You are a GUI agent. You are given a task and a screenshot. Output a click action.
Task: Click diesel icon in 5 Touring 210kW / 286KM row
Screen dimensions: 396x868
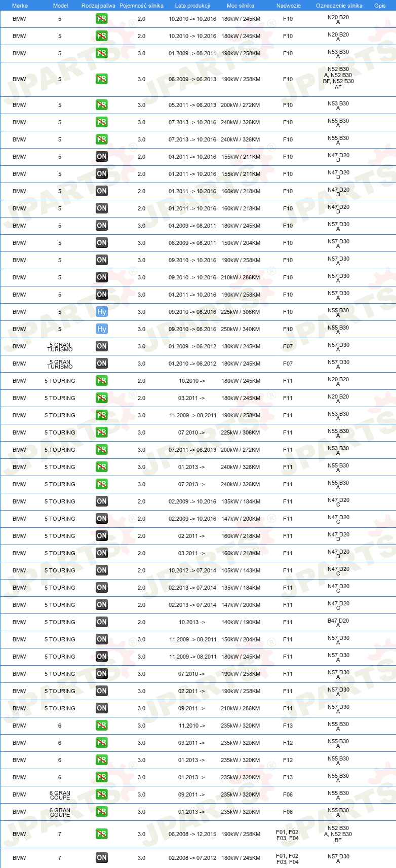(102, 708)
